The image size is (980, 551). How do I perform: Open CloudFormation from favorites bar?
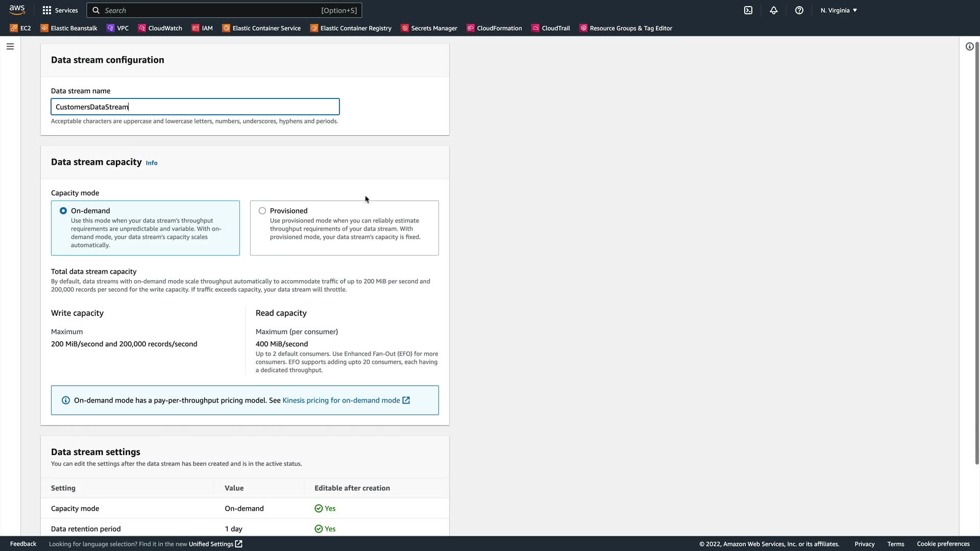[x=494, y=28]
